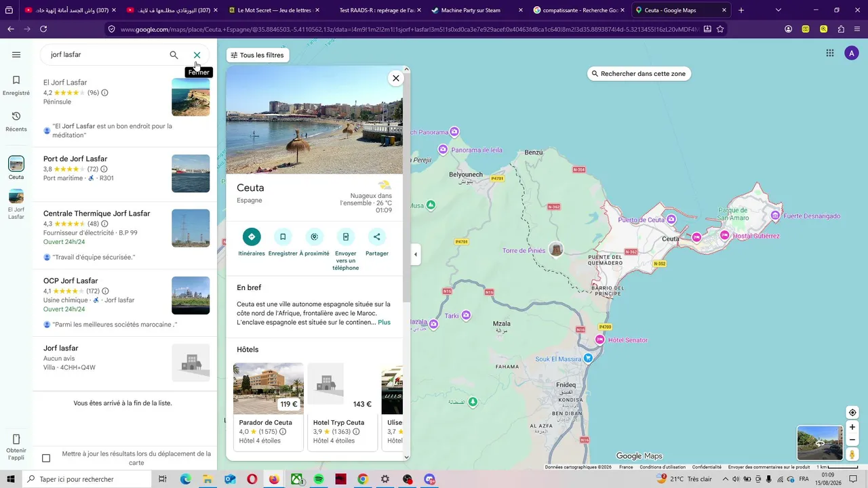Select the OCP Jorf Lasfar result

coord(125,303)
